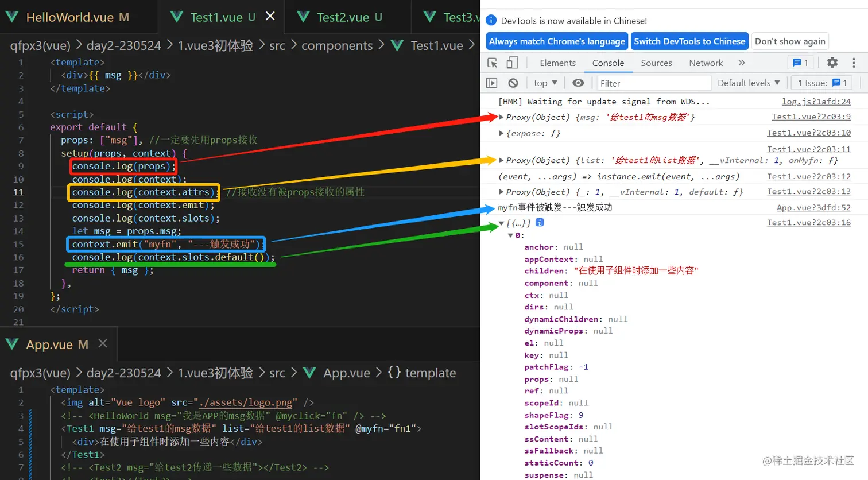This screenshot has width=868, height=480.
Task: Open the DevTools settings gear
Action: pos(832,63)
